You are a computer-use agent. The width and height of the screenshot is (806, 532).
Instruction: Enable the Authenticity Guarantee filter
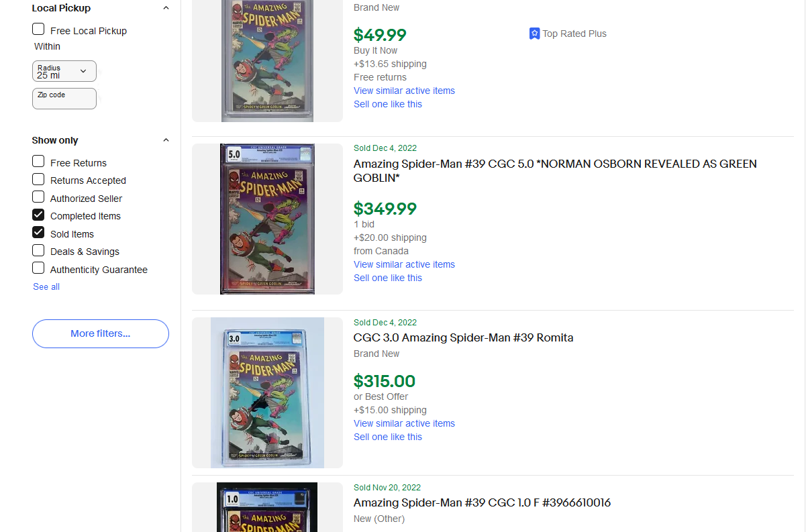point(39,268)
